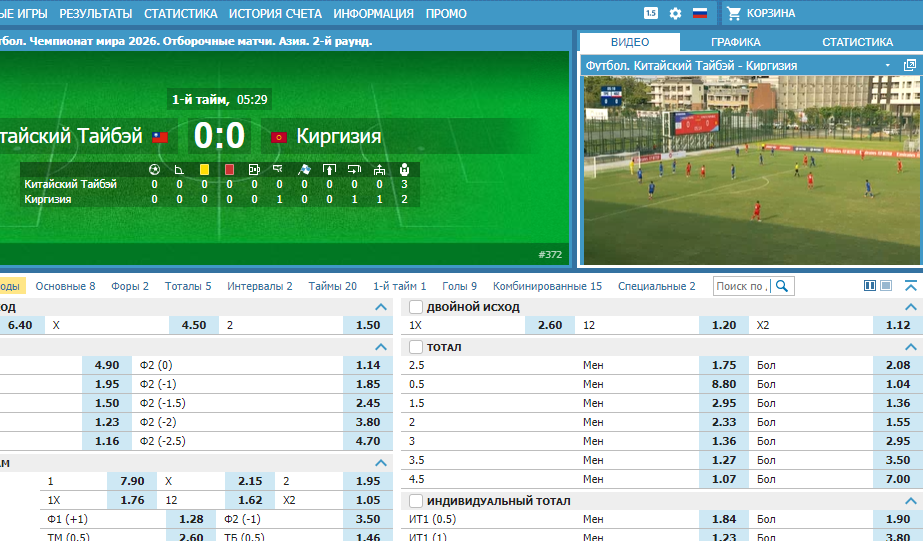Screen dimensions: 923x541
Task: Filter markets by Форы 2
Action: 130,286
